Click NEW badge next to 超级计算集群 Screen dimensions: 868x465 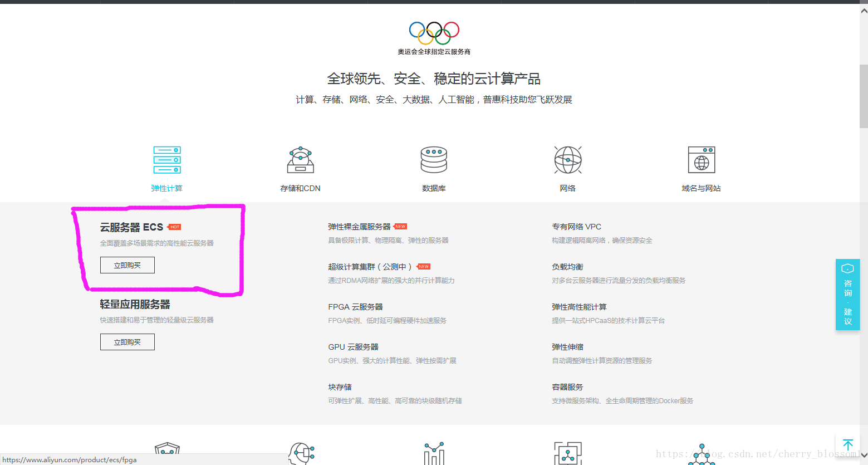tap(424, 267)
